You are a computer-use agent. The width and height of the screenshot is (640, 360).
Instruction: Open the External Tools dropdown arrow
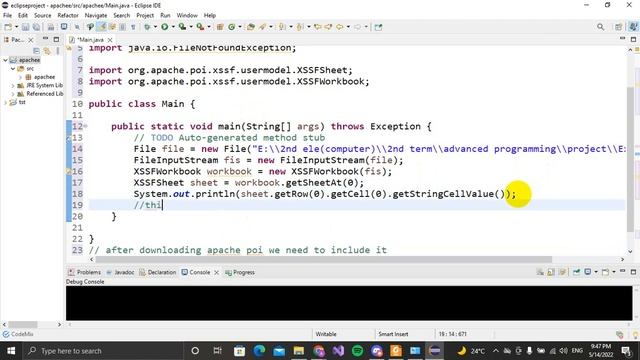click(209, 27)
